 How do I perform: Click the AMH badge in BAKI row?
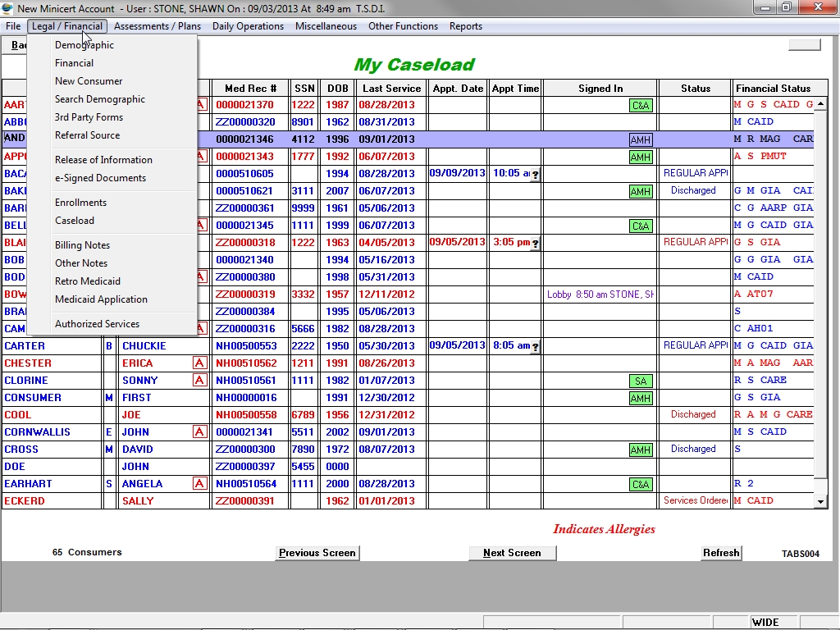coord(641,191)
